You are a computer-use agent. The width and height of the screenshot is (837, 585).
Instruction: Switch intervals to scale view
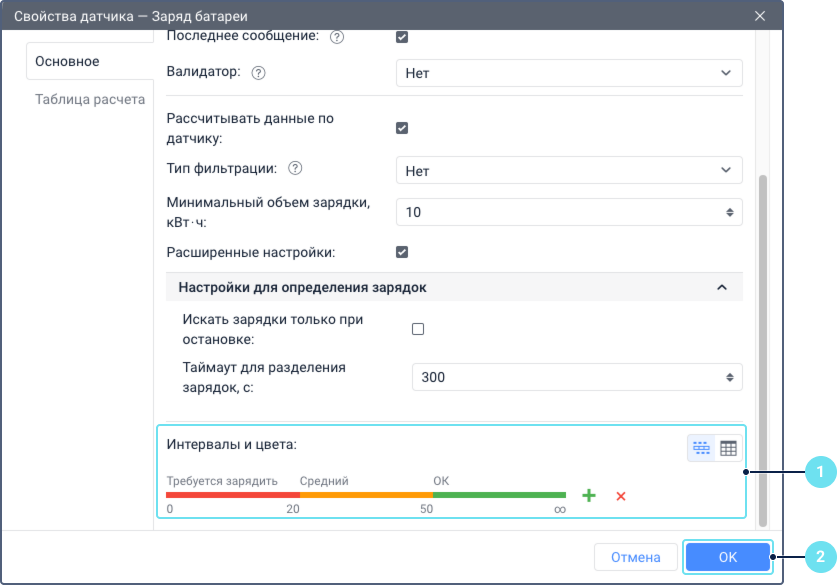tap(701, 448)
